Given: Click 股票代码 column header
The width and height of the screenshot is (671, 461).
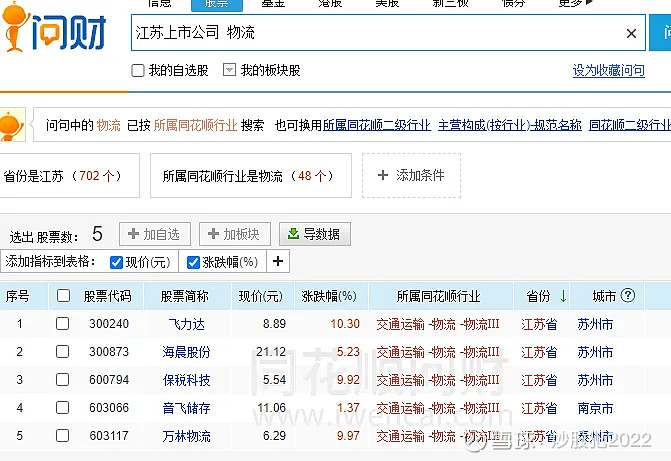Looking at the screenshot, I should 107,296.
